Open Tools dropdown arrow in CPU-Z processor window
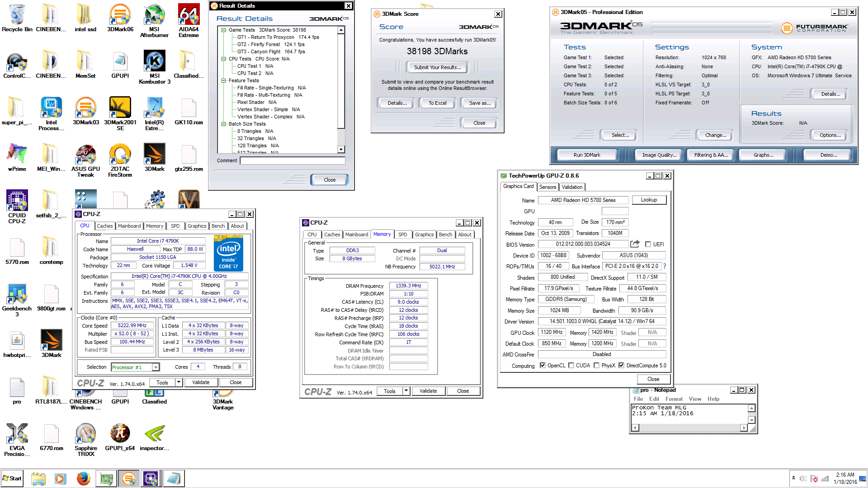This screenshot has width=868, height=488. (179, 382)
